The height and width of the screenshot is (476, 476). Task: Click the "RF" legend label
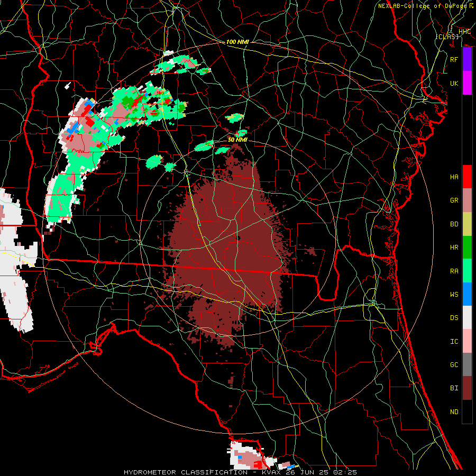click(454, 59)
